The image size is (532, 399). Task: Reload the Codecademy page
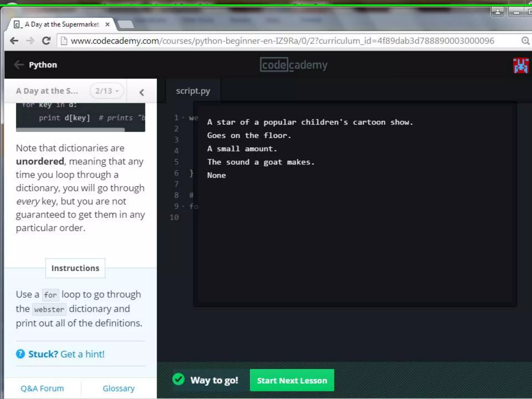[46, 41]
